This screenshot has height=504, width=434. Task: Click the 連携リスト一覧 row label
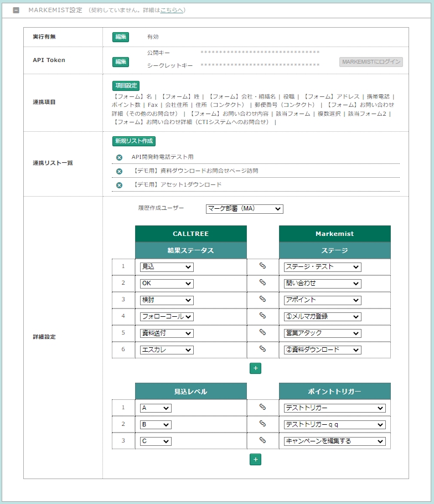click(x=53, y=163)
